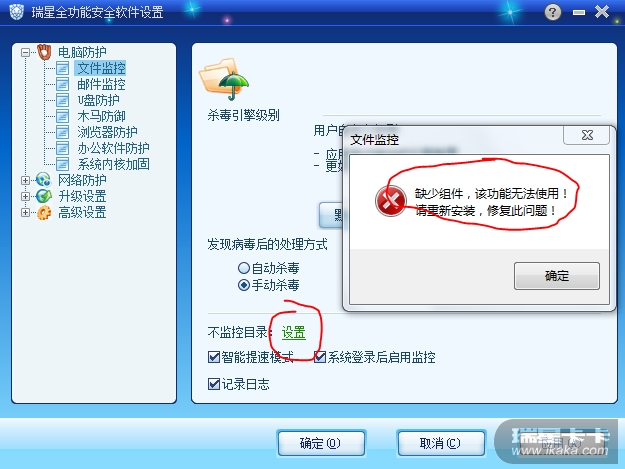Open the 邮件监控 tree item

101,84
